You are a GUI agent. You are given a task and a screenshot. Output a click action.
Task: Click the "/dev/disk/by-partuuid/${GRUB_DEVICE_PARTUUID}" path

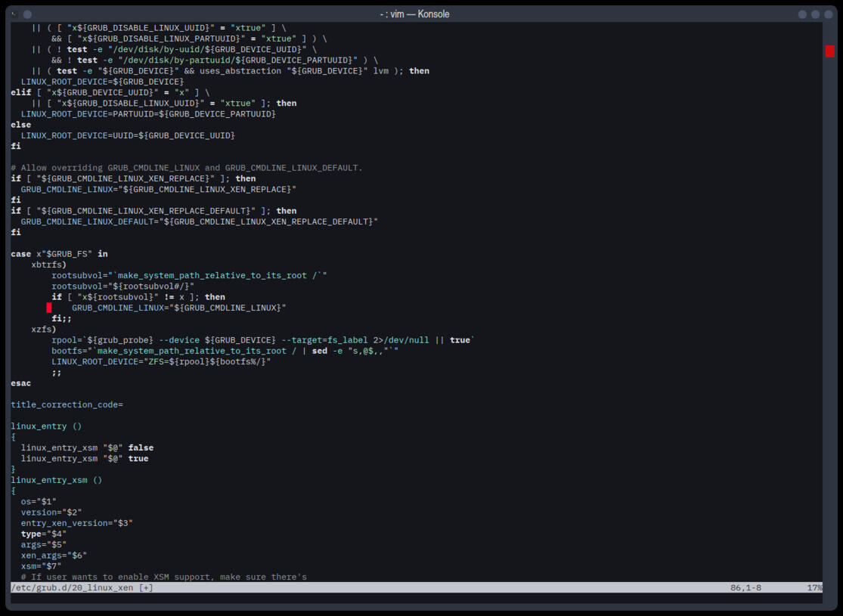click(238, 60)
